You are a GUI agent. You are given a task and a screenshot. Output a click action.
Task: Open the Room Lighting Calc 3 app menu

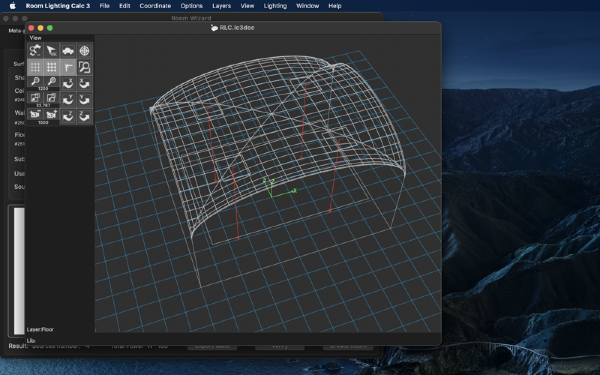pos(58,6)
